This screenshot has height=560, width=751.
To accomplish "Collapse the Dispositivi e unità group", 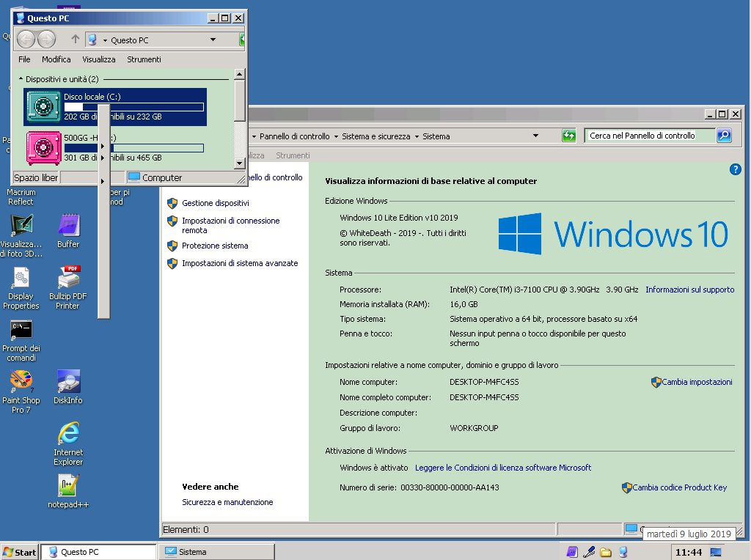I will 21,78.
